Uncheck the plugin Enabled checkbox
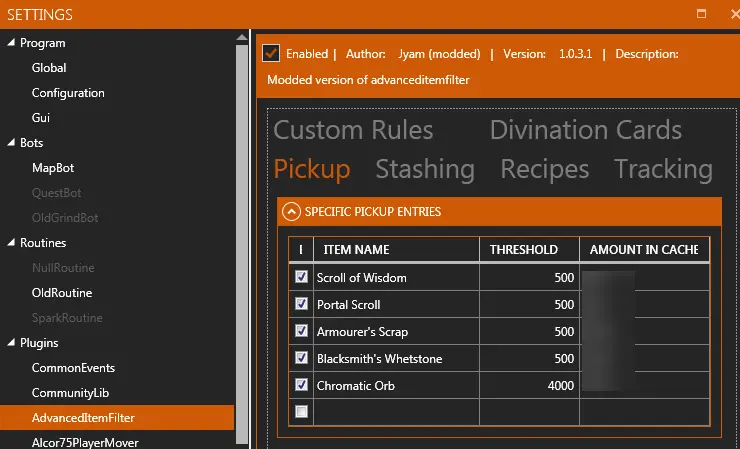 271,53
